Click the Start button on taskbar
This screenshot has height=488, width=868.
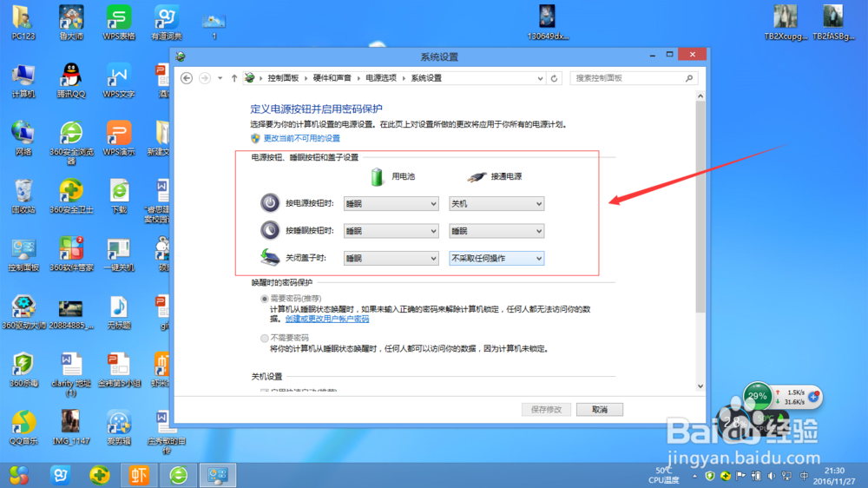coord(19,475)
